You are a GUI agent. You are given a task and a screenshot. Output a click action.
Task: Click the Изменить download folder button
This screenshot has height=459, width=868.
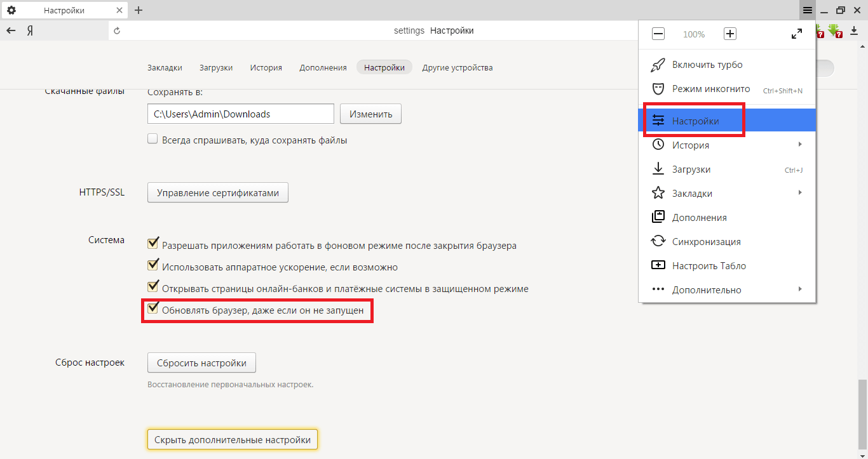coord(371,114)
